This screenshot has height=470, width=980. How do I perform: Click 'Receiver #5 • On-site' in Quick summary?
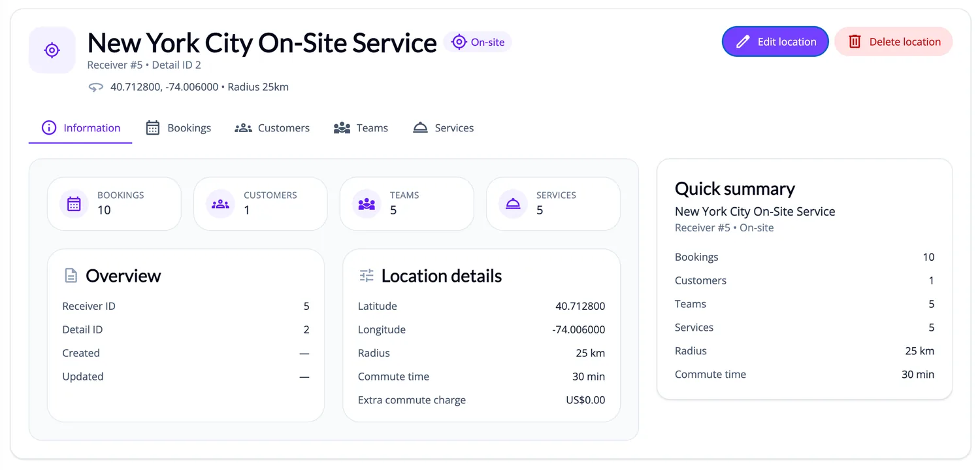click(x=725, y=228)
